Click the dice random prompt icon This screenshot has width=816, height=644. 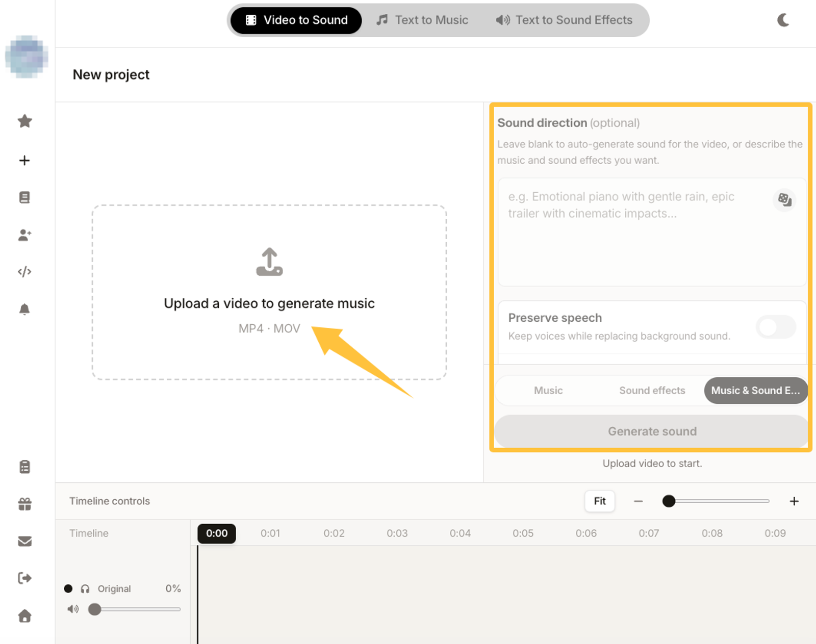[x=784, y=199]
